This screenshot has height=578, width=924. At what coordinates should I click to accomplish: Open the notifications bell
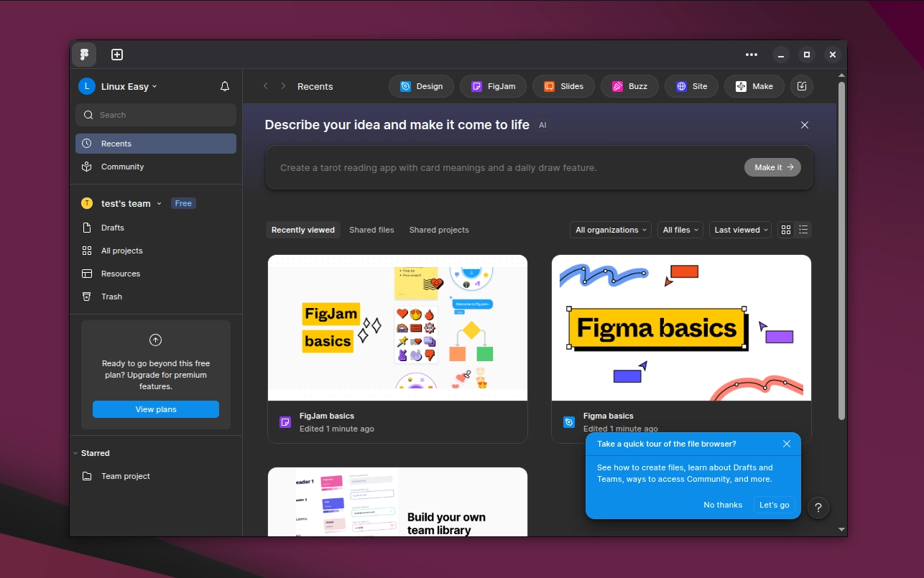tap(224, 85)
